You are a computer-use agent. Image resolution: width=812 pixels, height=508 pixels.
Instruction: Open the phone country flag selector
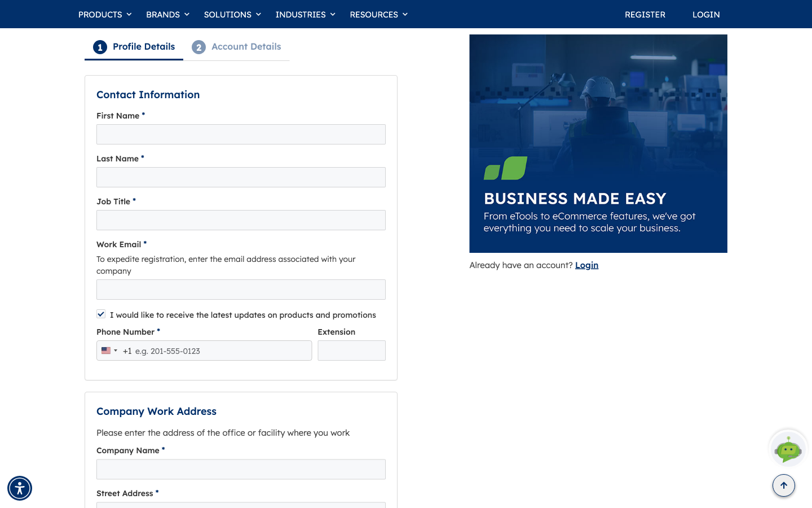[x=109, y=351]
